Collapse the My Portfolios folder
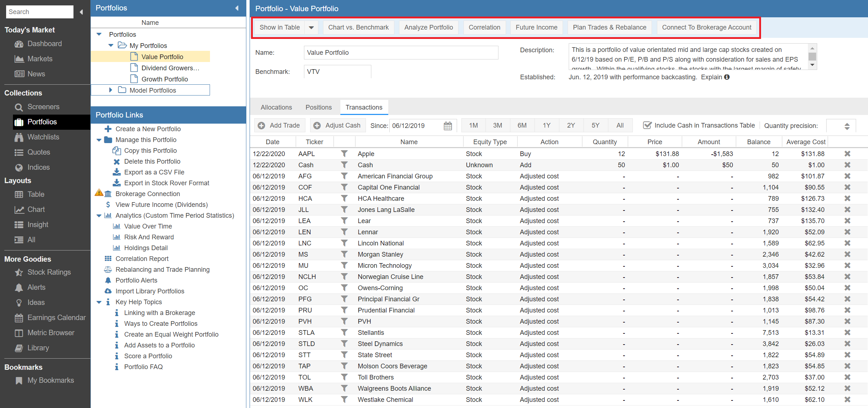 [x=111, y=45]
